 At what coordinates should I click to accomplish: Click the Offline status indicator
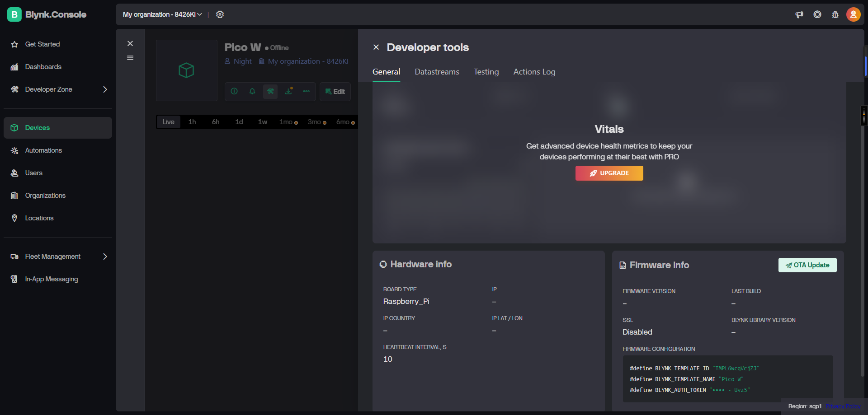277,48
